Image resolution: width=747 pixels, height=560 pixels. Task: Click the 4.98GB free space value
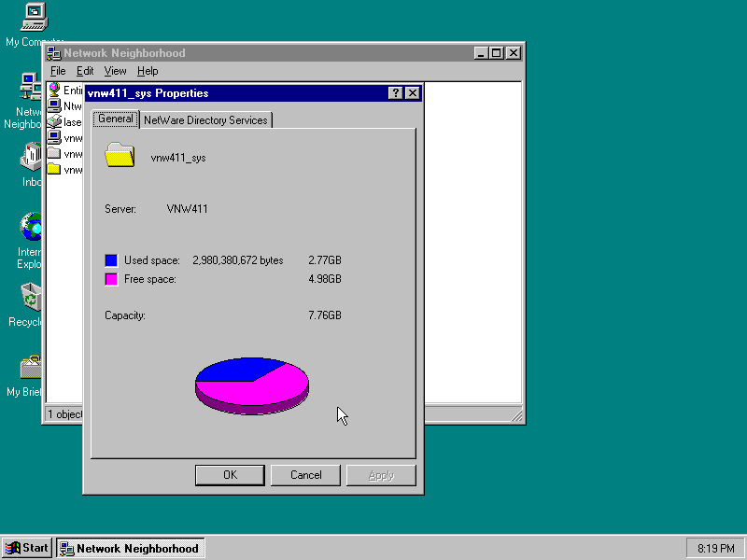[x=325, y=279]
